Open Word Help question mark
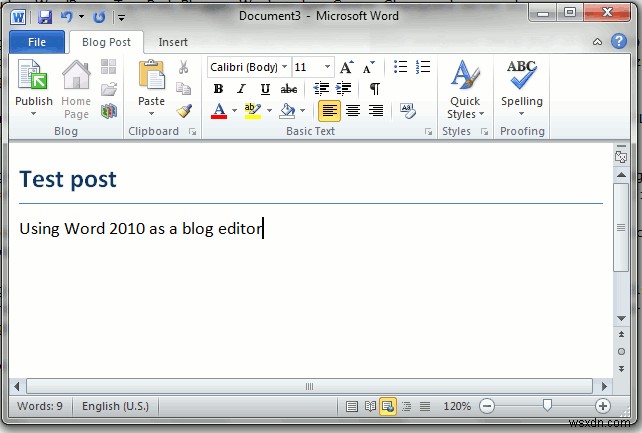Viewport: 642px width, 433px height. click(x=619, y=41)
